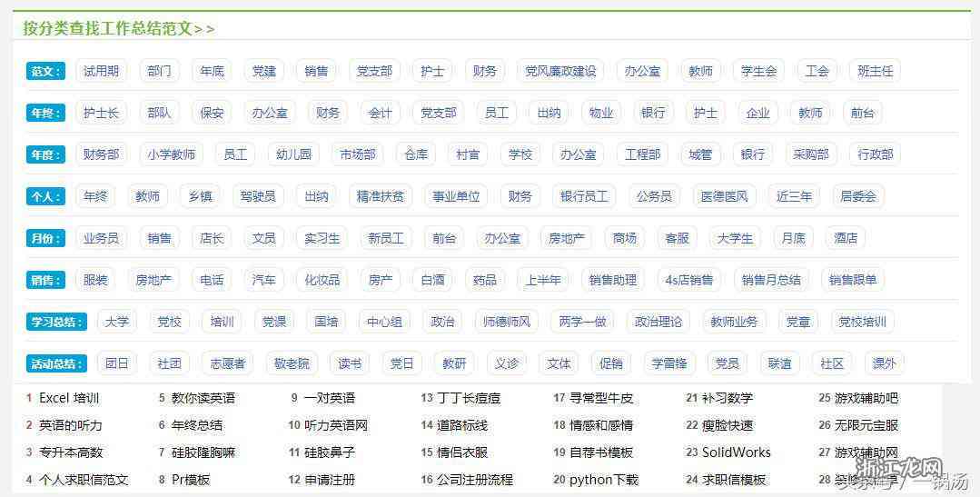Choose the 学生会 tag

coord(758,71)
